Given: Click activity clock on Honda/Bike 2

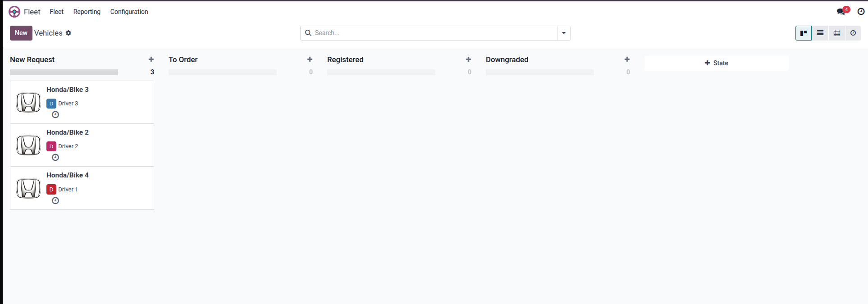Looking at the screenshot, I should [x=55, y=158].
